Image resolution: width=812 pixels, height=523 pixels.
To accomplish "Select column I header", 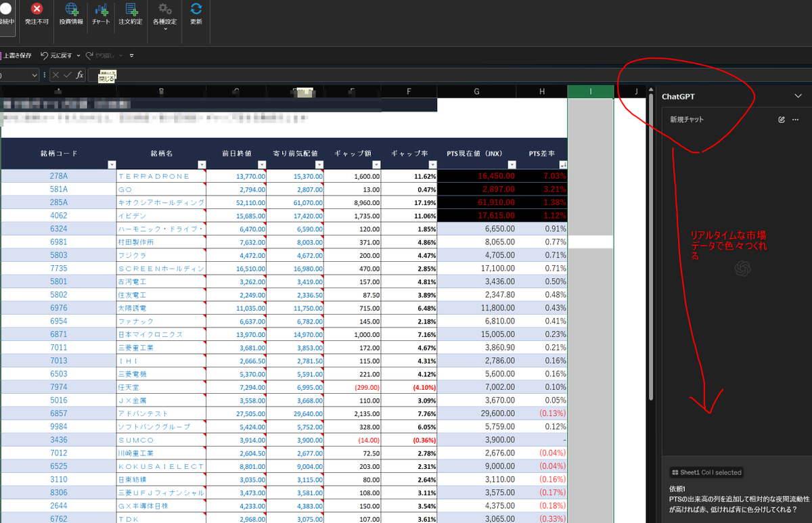I will 591,91.
